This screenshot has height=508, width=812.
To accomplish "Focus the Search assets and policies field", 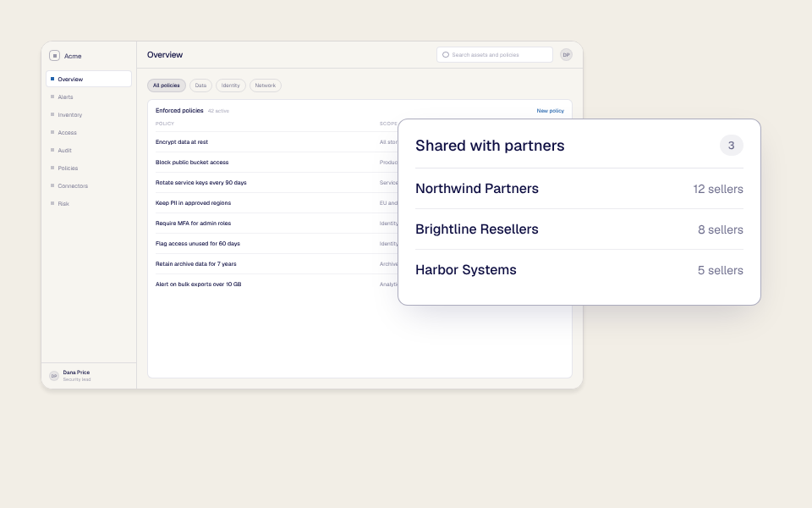I will coord(495,54).
